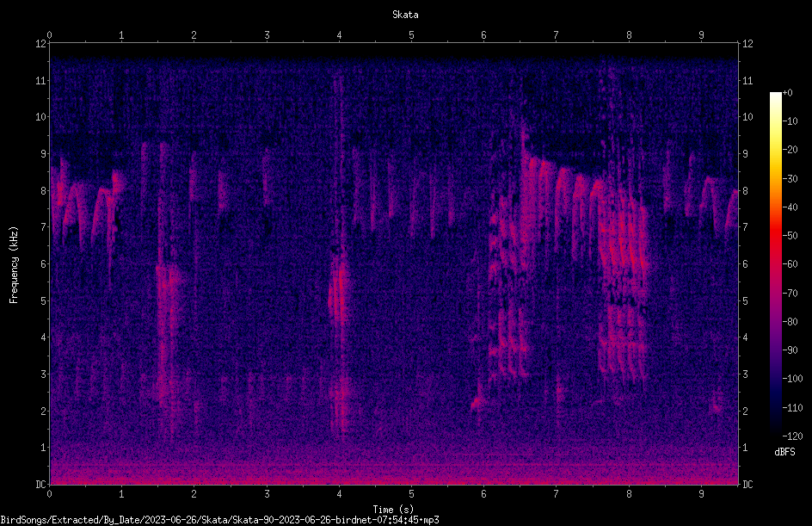Viewport: 812px width, 526px height.
Task: Click the "Skata" title above the spectrogram
Action: coord(405,15)
